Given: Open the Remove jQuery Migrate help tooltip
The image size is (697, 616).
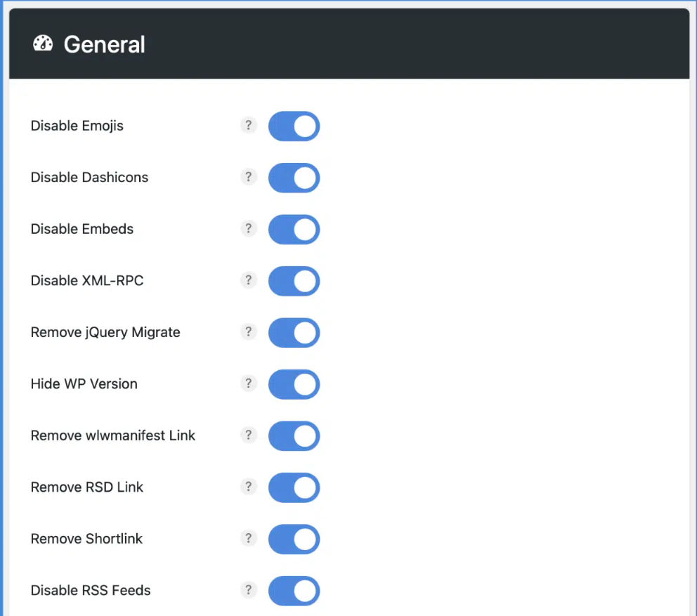Looking at the screenshot, I should click(249, 332).
